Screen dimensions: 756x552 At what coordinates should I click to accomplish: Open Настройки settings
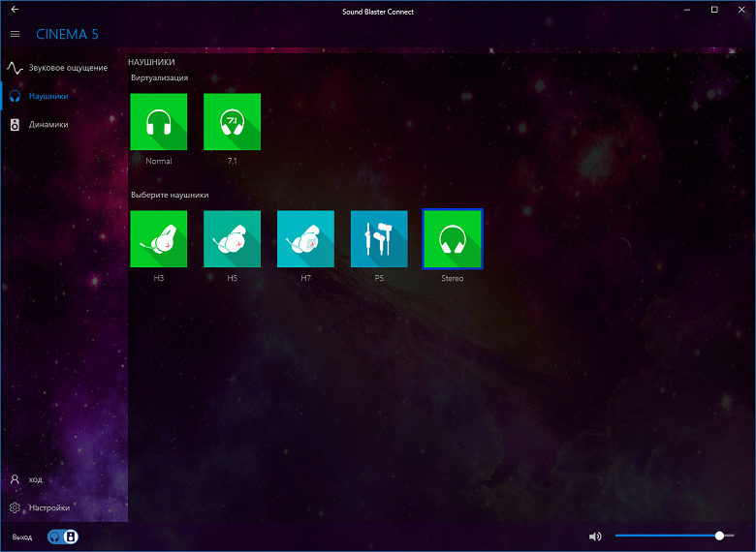click(64, 507)
